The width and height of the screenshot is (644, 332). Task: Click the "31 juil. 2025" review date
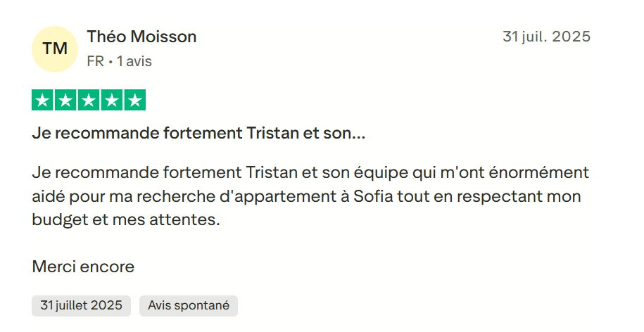(x=546, y=37)
